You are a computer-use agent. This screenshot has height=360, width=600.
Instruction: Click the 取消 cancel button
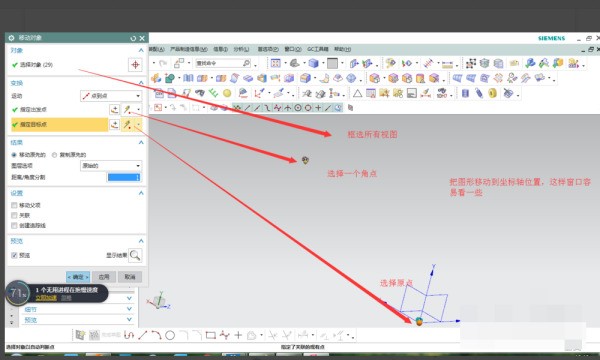[130, 277]
